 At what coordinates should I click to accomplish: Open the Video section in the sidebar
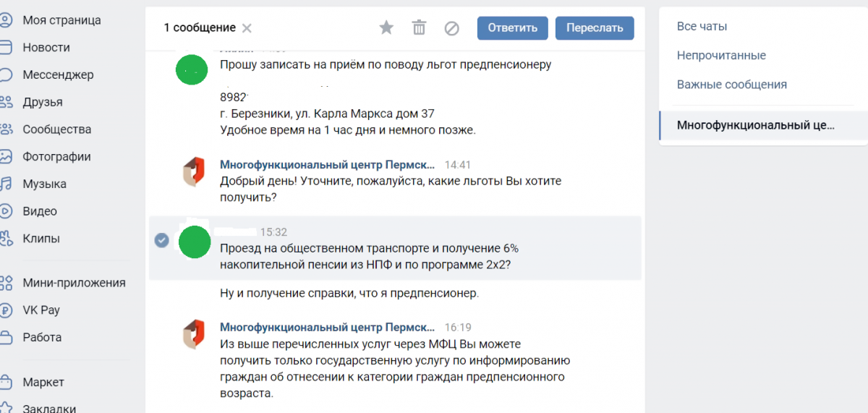pyautogui.click(x=40, y=211)
